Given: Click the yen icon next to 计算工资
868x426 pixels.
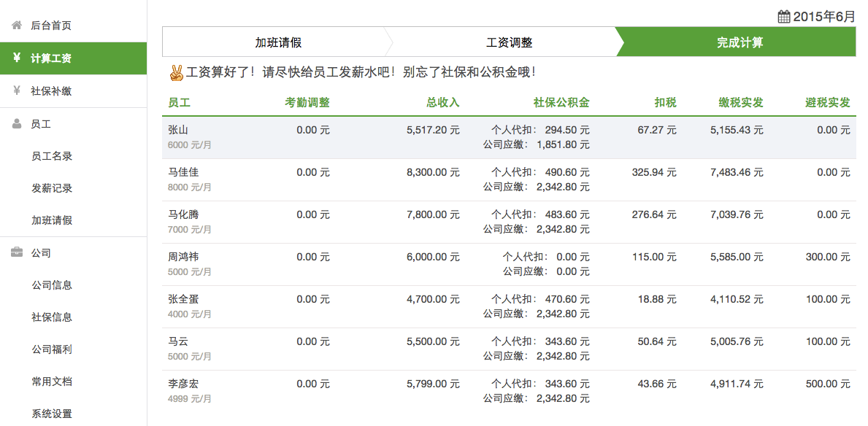Looking at the screenshot, I should [16, 58].
